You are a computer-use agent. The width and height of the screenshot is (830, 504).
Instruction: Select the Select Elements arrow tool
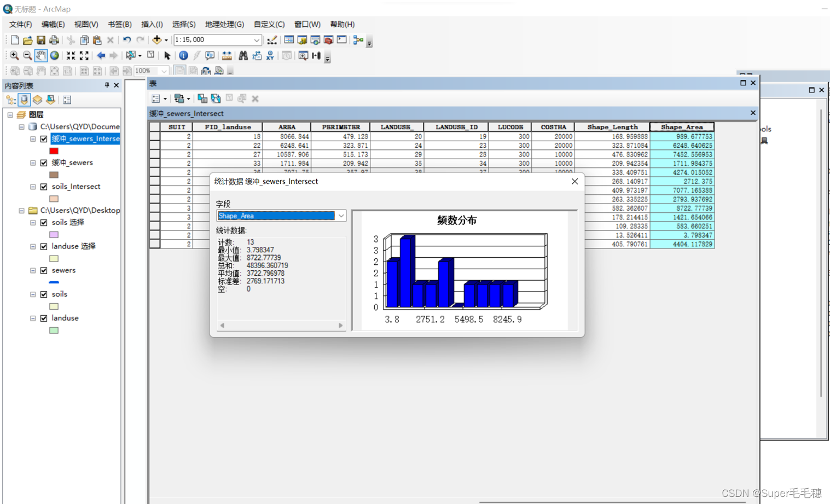point(167,55)
